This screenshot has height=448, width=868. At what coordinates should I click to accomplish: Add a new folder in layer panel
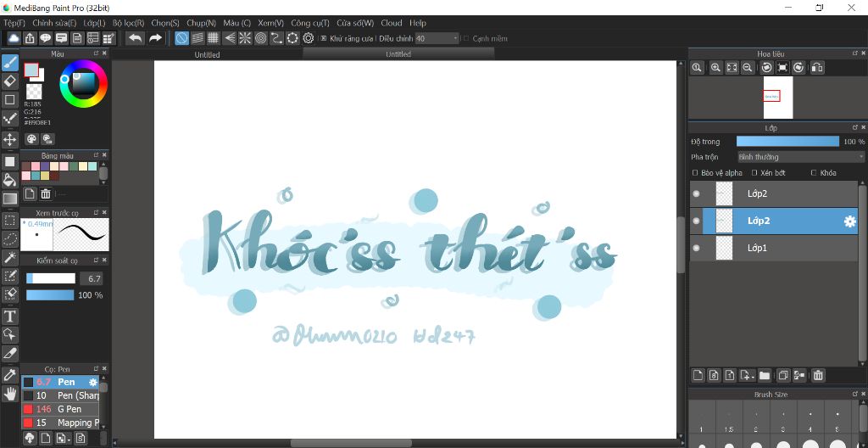point(765,375)
